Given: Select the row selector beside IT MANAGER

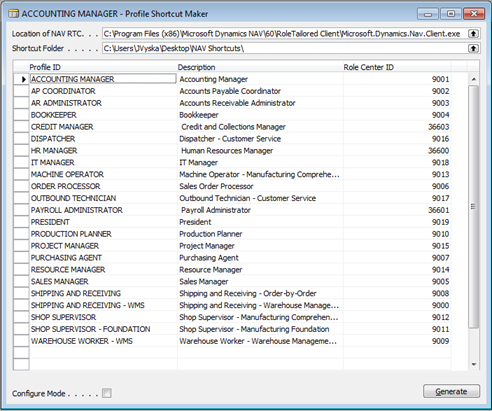Looking at the screenshot, I should [x=22, y=163].
